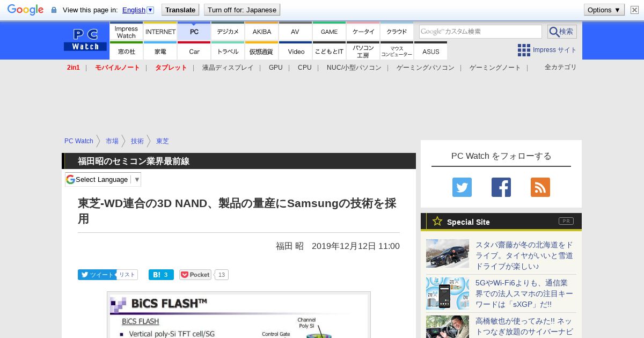Open the Facebook follow icon
This screenshot has width=644, height=338.
tap(501, 187)
